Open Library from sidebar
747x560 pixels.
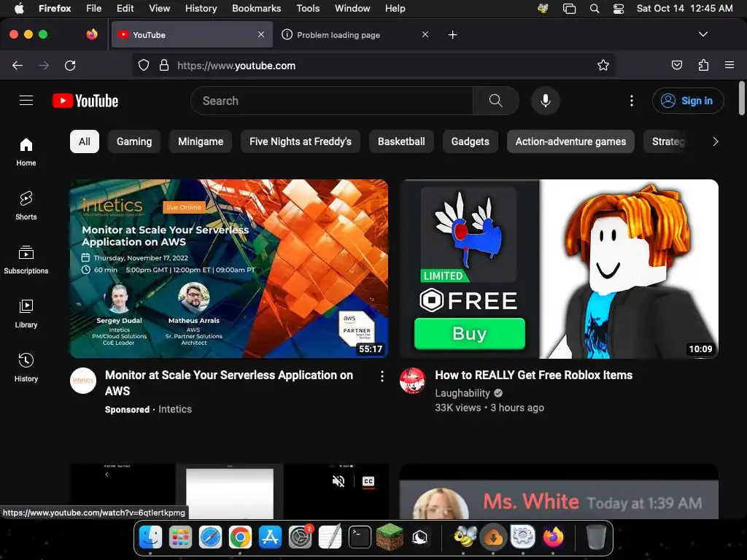tap(26, 314)
